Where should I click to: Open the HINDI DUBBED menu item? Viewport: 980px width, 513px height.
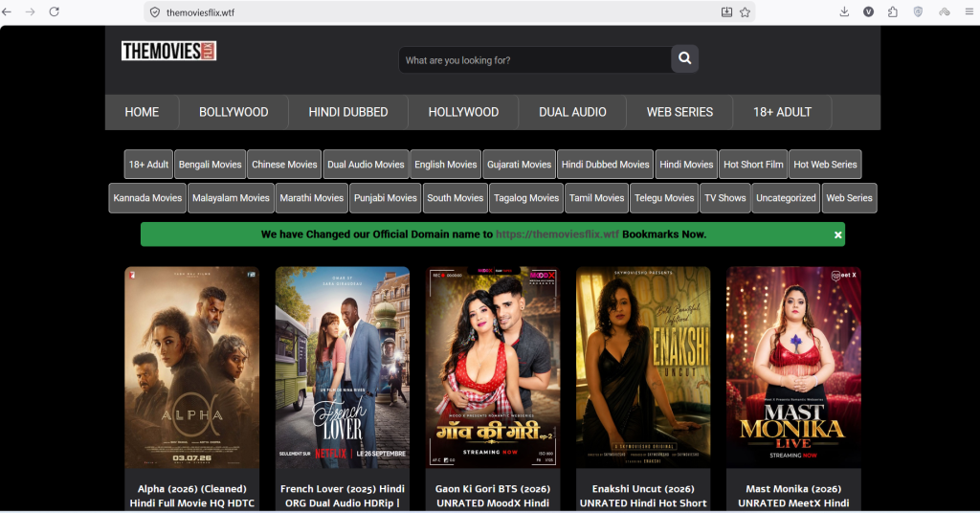[x=348, y=113]
